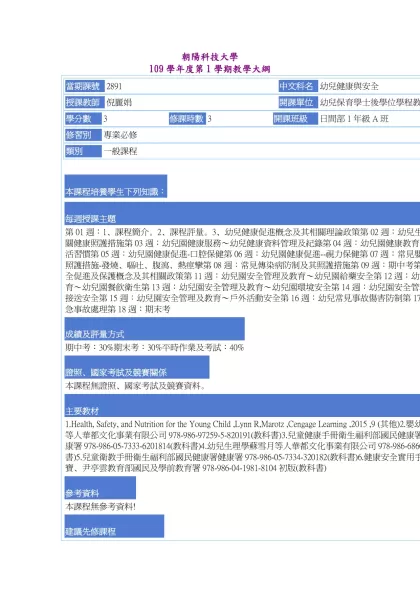420x593 pixels.
Task: Select value 專業必修
Action: point(120,135)
